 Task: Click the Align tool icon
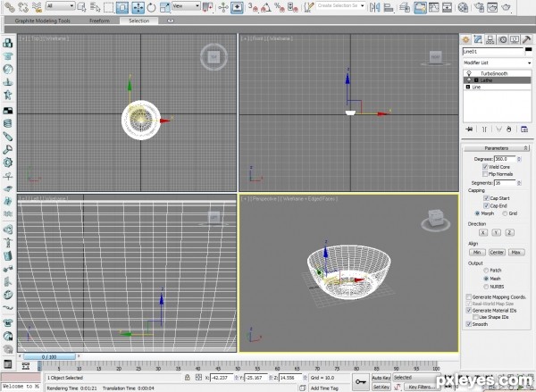click(389, 7)
